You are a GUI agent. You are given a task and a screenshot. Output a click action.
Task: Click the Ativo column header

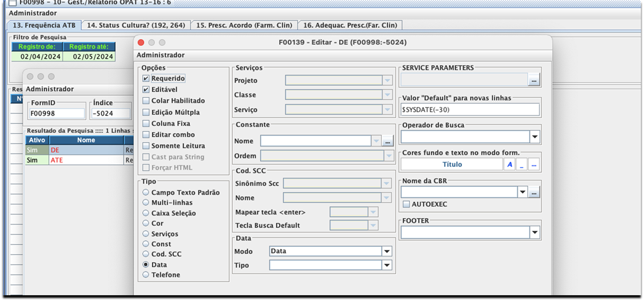tap(37, 140)
